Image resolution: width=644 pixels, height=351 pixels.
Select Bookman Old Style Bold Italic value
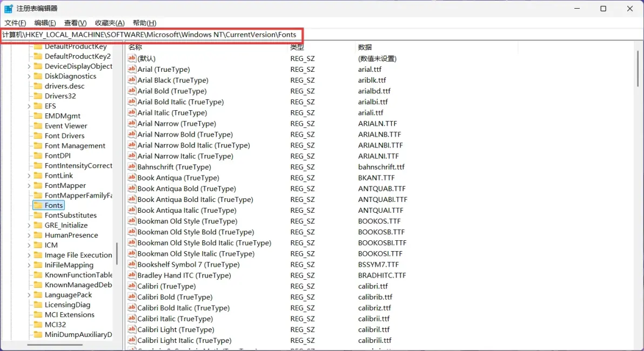click(204, 242)
